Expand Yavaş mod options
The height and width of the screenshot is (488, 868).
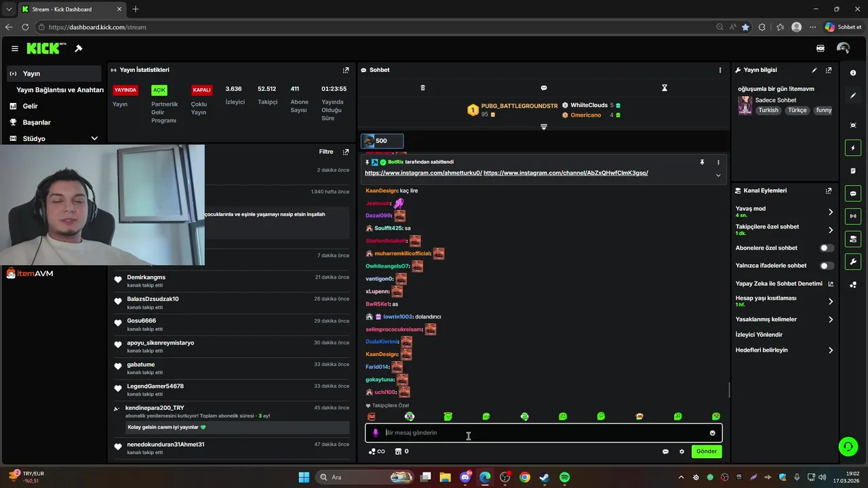click(831, 212)
